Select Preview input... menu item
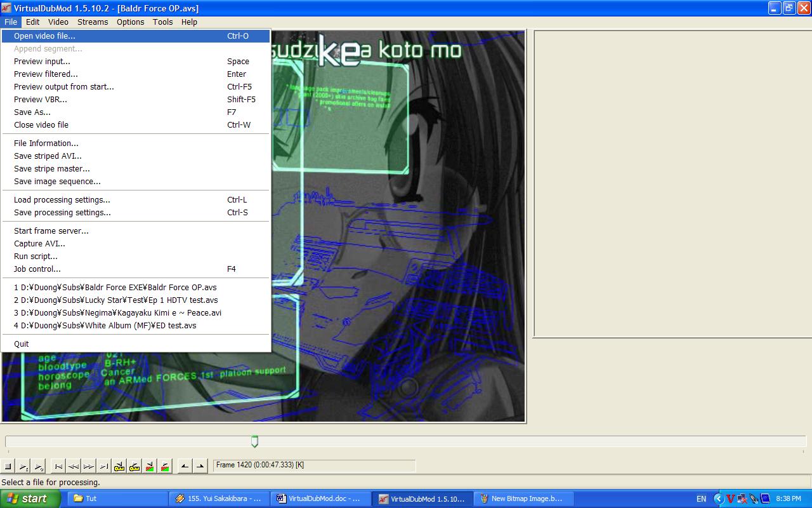The image size is (812, 508). [x=136, y=62]
